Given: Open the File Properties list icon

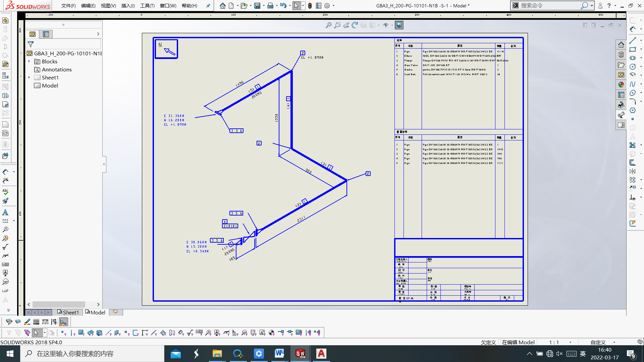Looking at the screenshot, I should (x=319, y=6).
